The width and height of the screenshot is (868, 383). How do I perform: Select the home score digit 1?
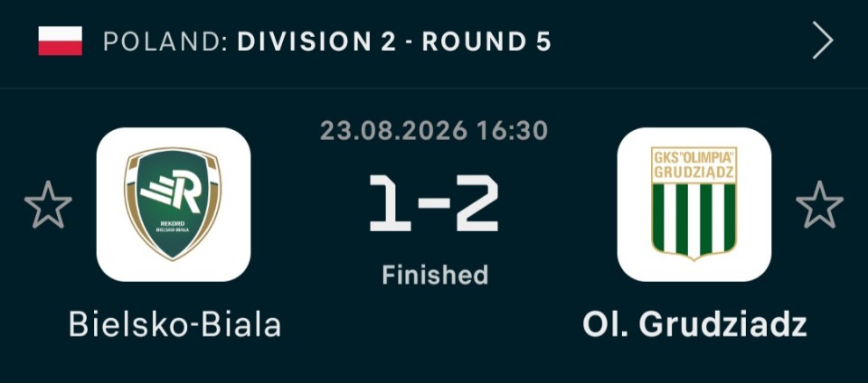point(390,203)
